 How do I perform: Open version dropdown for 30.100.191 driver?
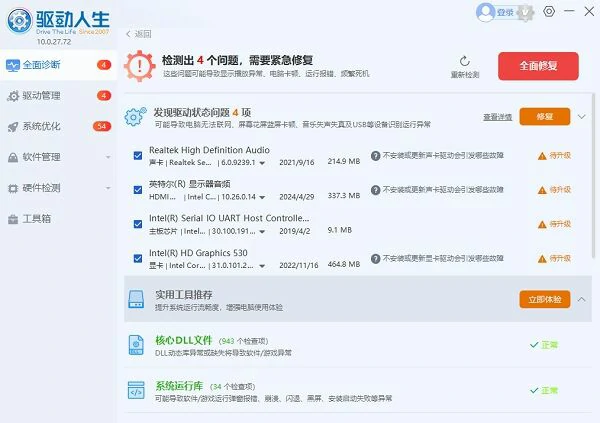[262, 232]
